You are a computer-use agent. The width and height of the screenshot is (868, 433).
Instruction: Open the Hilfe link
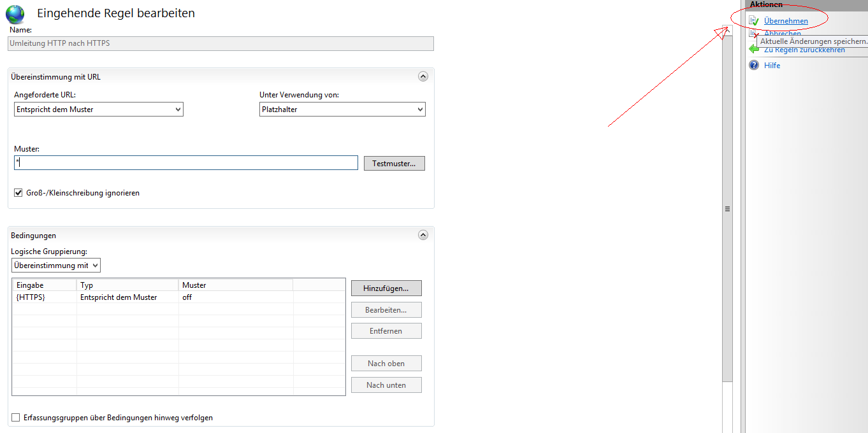(772, 66)
